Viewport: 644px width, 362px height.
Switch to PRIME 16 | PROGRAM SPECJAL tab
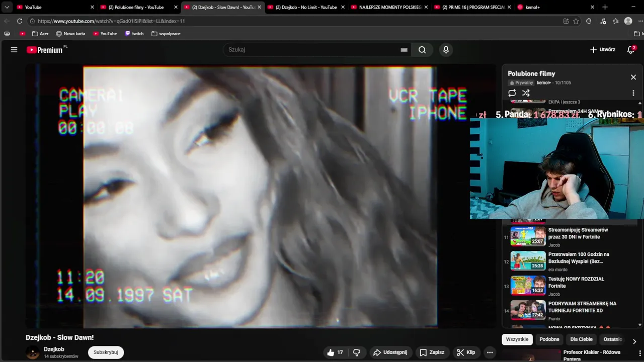pyautogui.click(x=473, y=7)
